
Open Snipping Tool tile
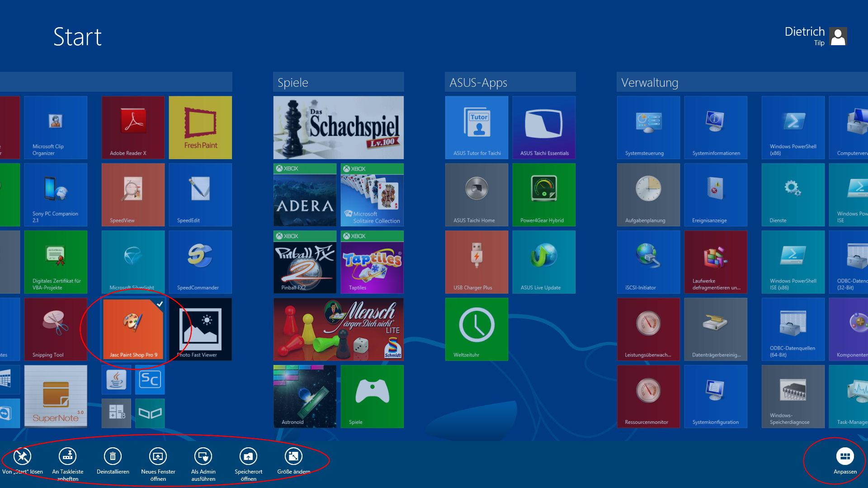56,329
